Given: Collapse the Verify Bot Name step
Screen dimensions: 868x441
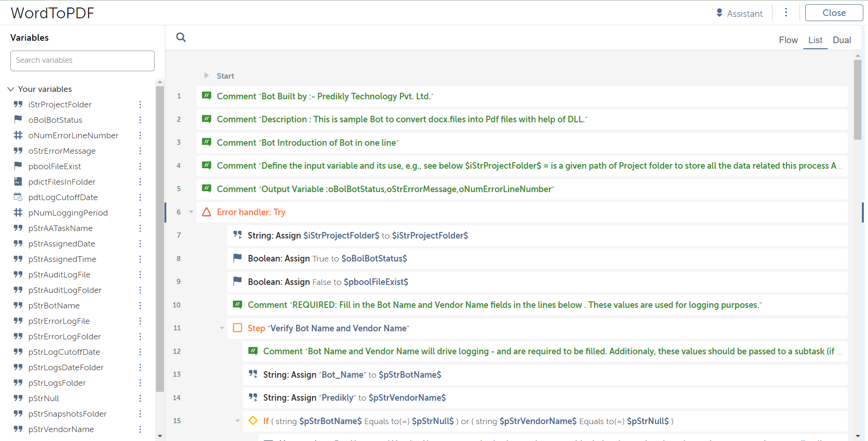Looking at the screenshot, I should pyautogui.click(x=222, y=328).
